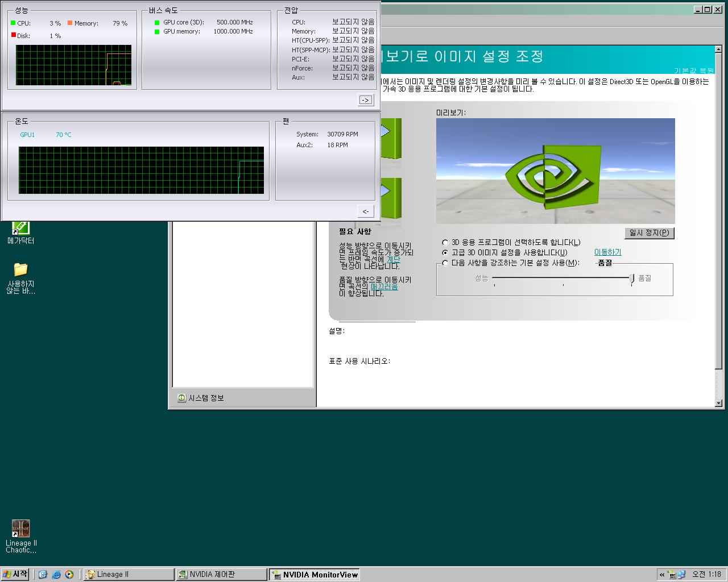
Task: Click lower green arrow thumbnail in NVIDIA panel
Action: click(391, 199)
